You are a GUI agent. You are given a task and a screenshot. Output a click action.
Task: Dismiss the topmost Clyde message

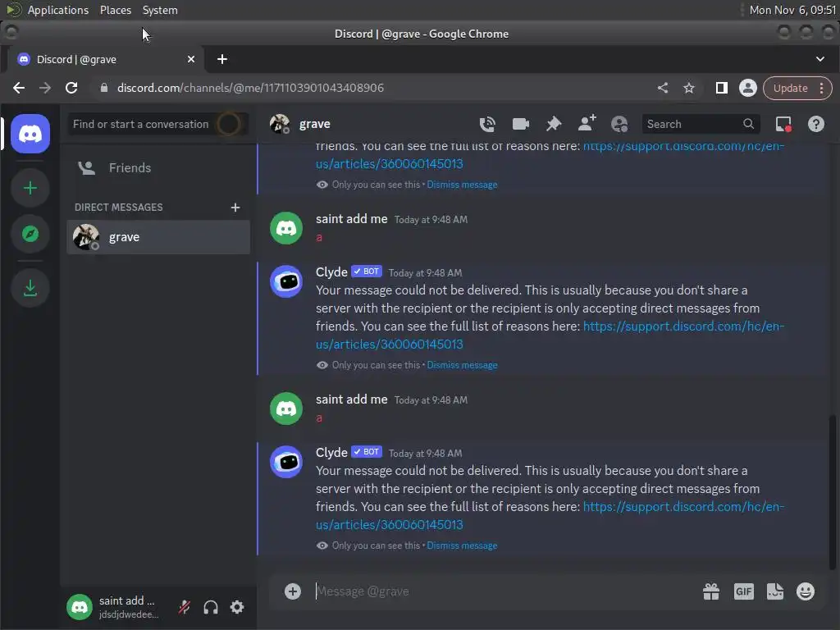(462, 185)
